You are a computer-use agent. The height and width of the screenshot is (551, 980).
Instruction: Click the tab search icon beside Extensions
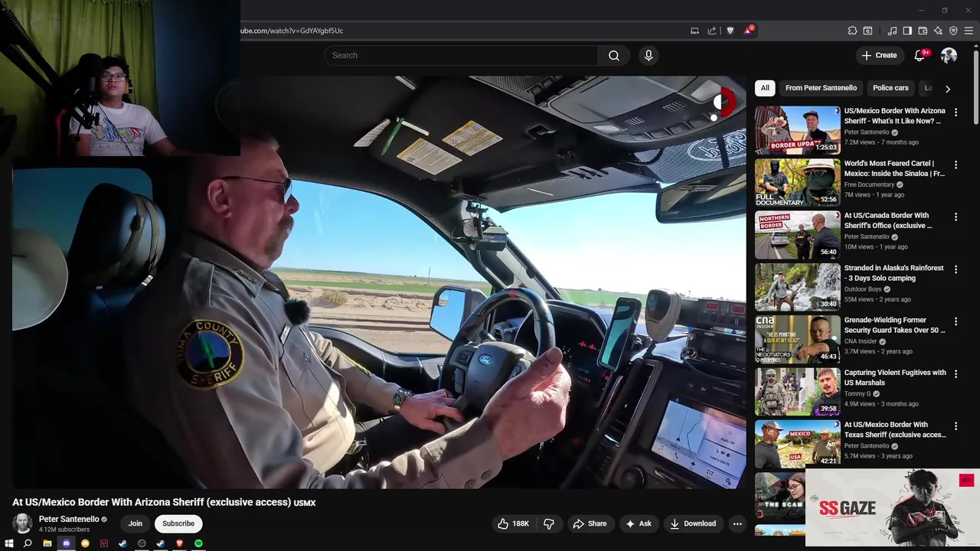867,31
